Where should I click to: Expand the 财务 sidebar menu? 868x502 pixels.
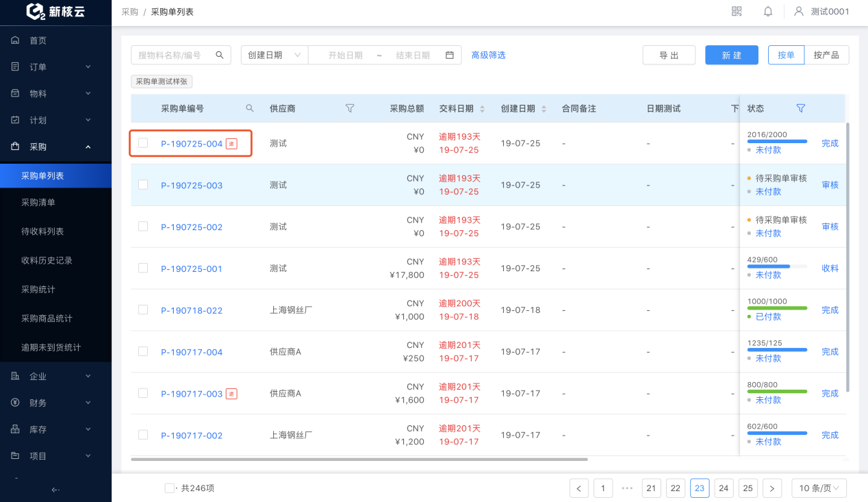click(x=55, y=403)
